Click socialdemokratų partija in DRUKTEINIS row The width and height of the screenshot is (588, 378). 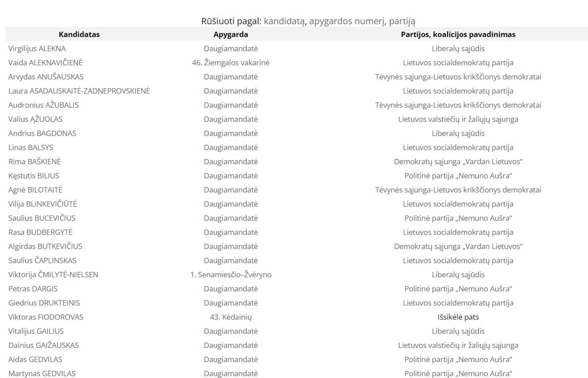click(x=458, y=303)
